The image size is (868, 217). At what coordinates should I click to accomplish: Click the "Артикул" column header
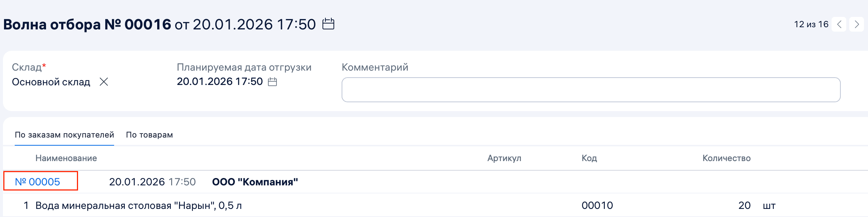505,158
